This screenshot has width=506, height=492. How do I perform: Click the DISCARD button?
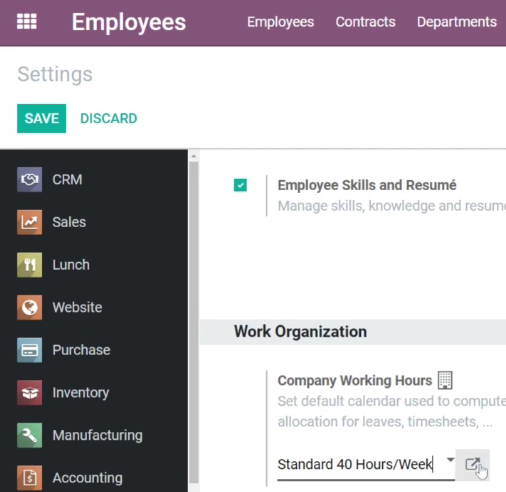tap(109, 118)
